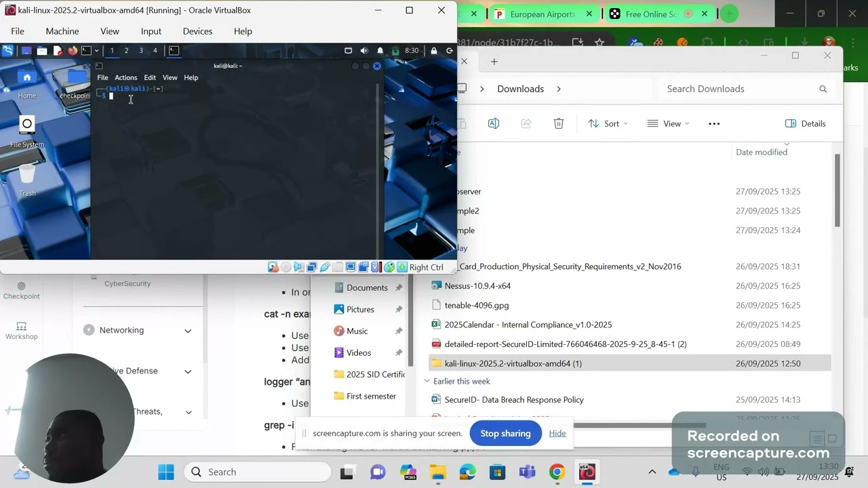
Task: Open Videos in Explorer sidebar
Action: [x=359, y=352]
